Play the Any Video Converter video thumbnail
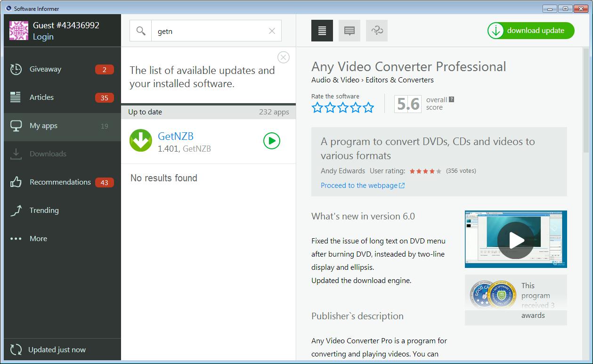The width and height of the screenshot is (593, 364). tap(516, 240)
